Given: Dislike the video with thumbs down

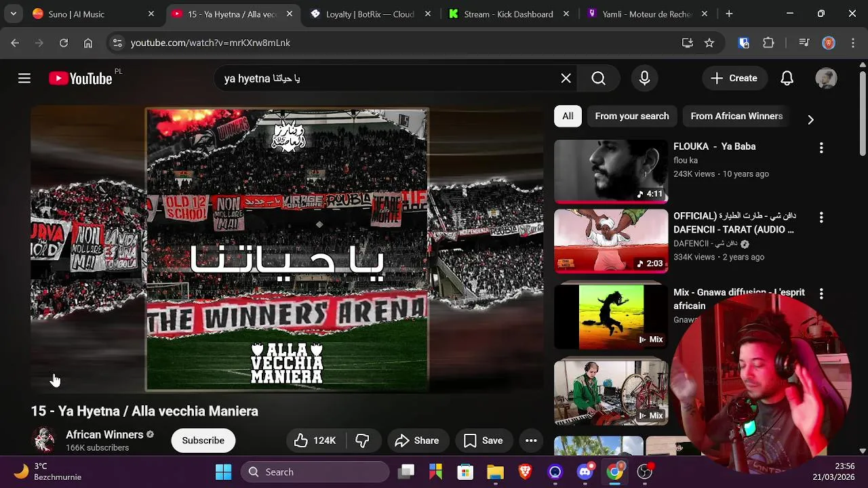Looking at the screenshot, I should coord(362,441).
